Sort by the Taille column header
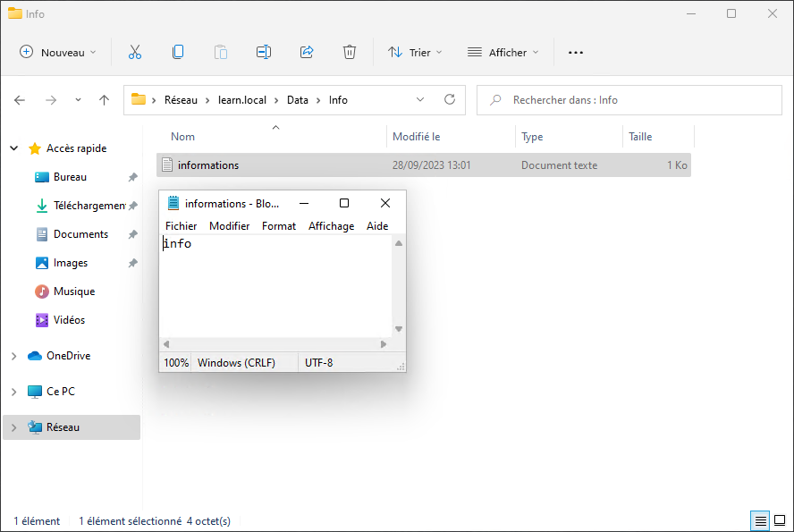Viewport: 794px width, 532px height. click(x=658, y=137)
